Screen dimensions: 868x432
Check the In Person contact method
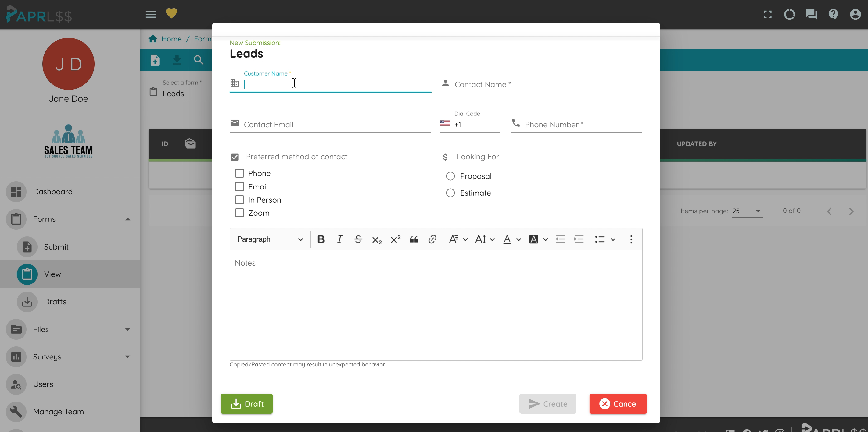(x=240, y=200)
